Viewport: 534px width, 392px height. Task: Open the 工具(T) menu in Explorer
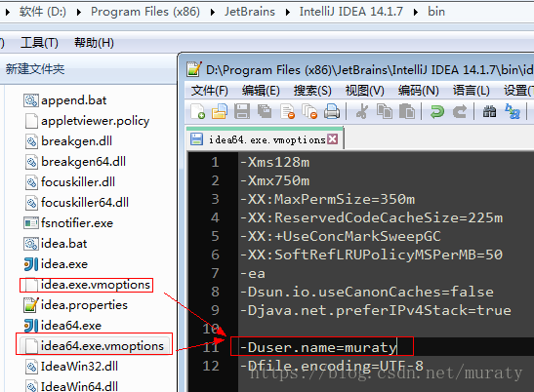pos(39,43)
